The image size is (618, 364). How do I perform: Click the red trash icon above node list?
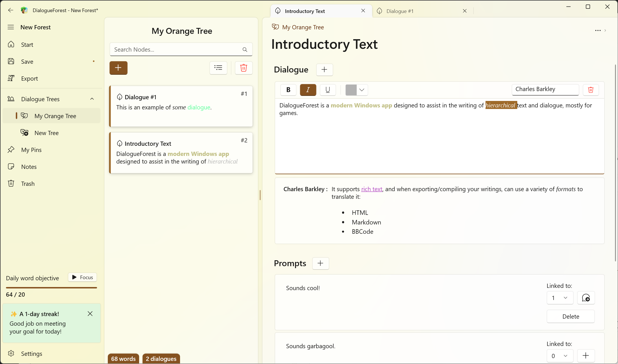(244, 68)
